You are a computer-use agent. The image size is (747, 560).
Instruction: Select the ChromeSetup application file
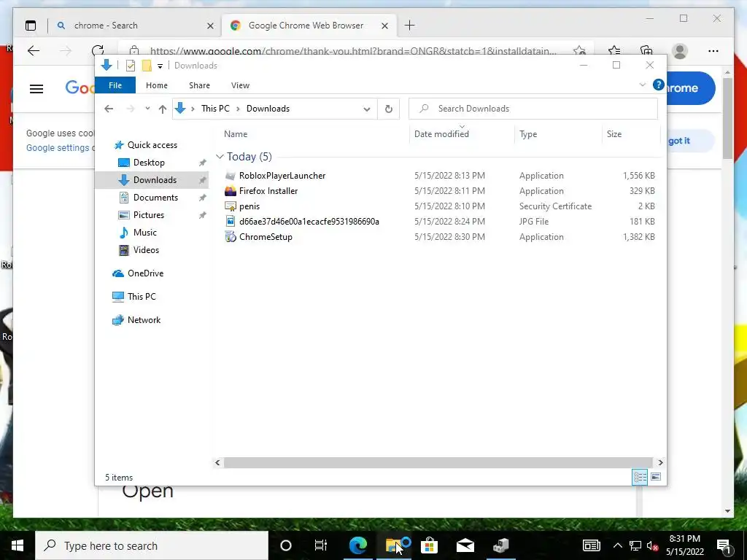coord(266,237)
